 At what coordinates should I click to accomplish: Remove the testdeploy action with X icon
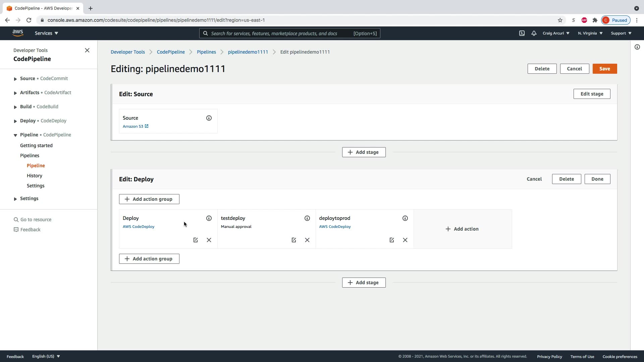point(307,240)
